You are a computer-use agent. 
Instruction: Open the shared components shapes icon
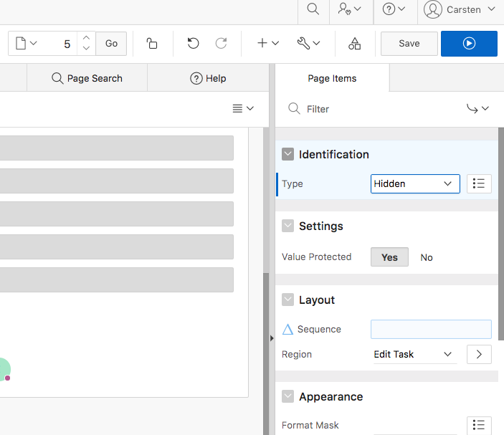(x=354, y=44)
